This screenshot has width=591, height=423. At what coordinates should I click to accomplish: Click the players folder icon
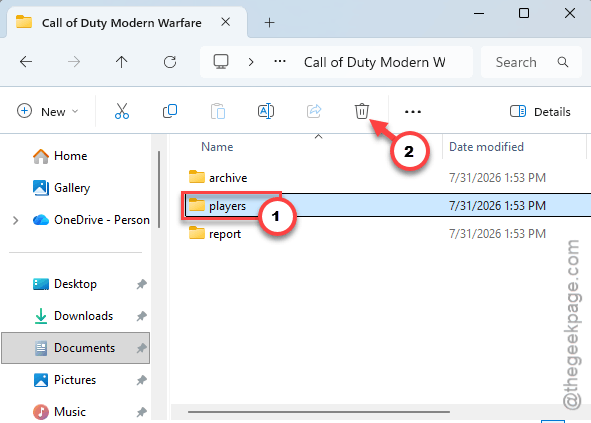pyautogui.click(x=197, y=205)
